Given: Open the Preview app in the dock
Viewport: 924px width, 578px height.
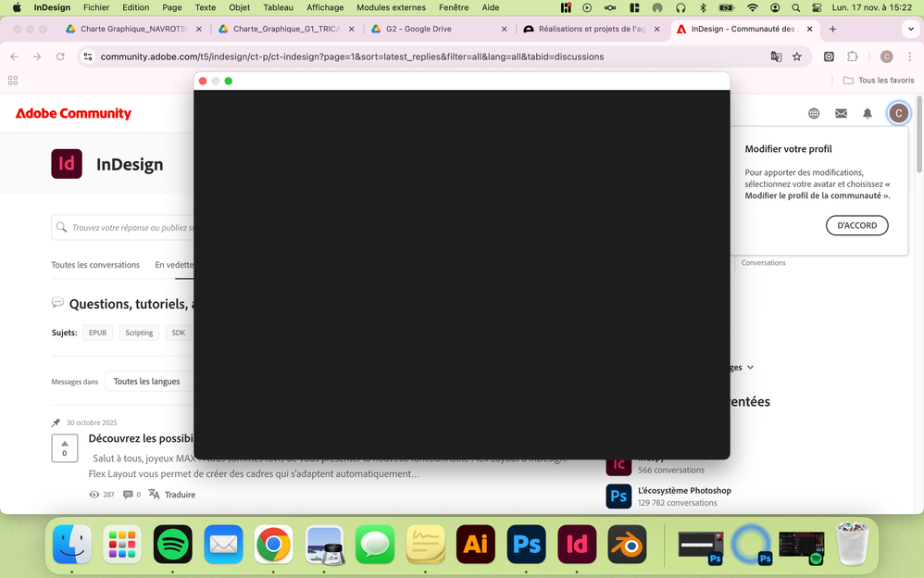Looking at the screenshot, I should click(x=324, y=544).
